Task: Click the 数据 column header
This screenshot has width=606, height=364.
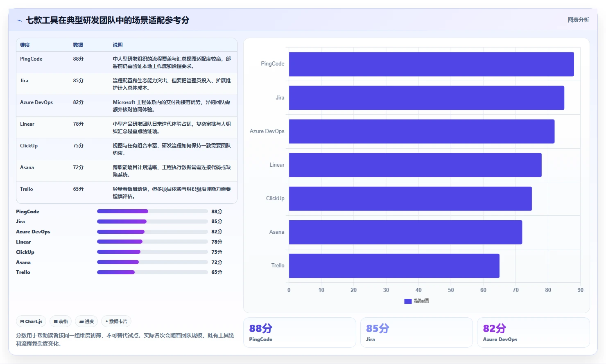Action: coord(78,45)
